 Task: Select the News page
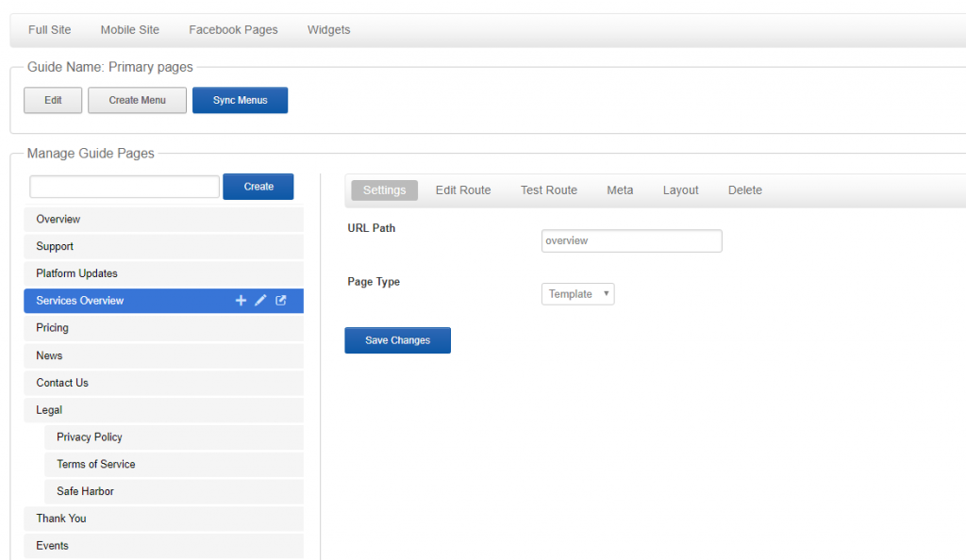click(164, 355)
